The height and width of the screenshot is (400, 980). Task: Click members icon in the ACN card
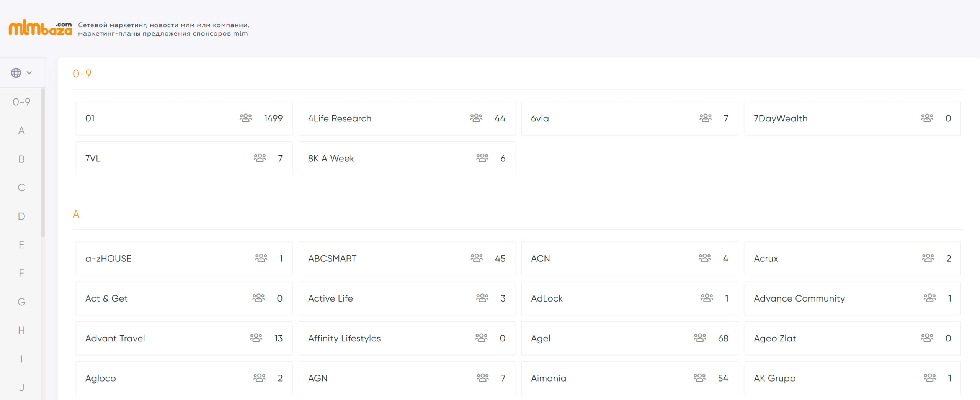click(705, 258)
